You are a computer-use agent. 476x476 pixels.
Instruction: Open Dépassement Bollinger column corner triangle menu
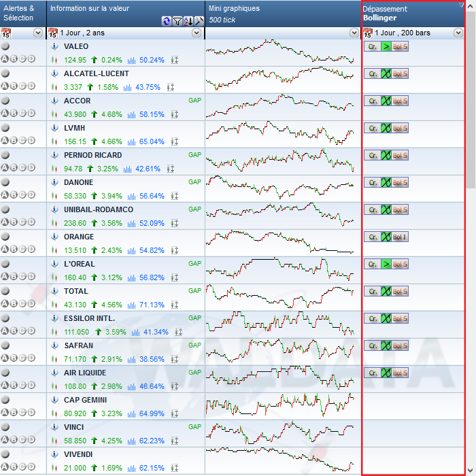(461, 5)
